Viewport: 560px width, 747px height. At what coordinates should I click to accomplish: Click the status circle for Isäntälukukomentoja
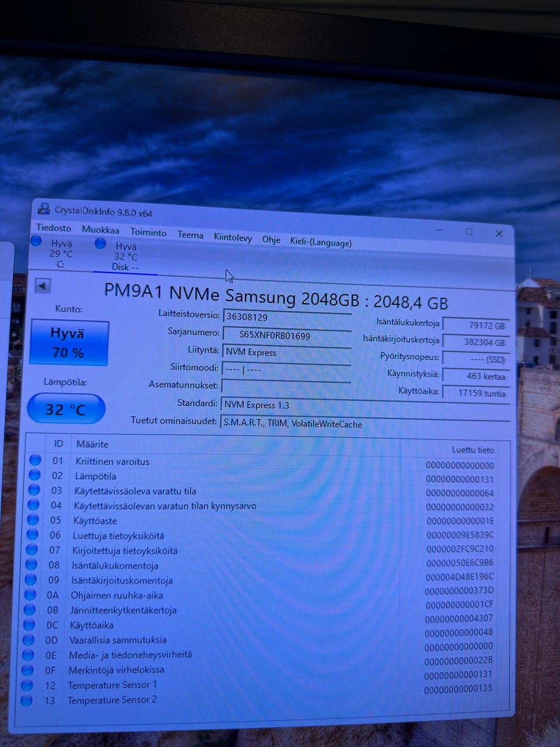[x=31, y=564]
